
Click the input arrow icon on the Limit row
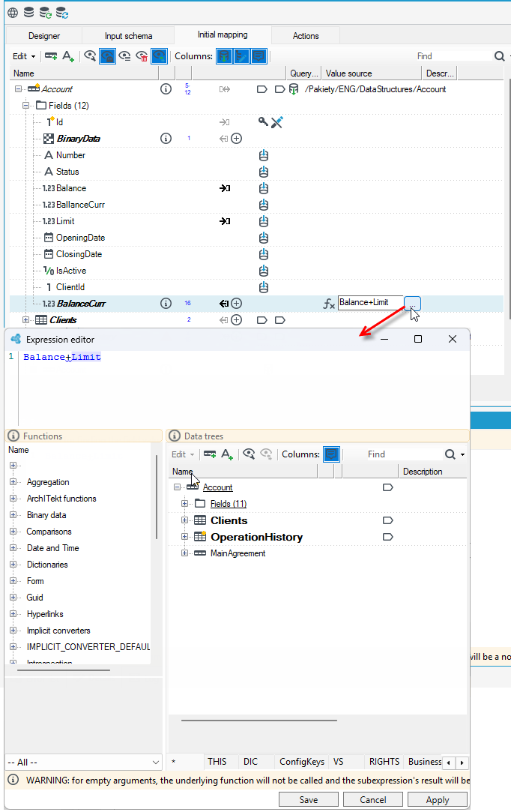click(x=225, y=221)
